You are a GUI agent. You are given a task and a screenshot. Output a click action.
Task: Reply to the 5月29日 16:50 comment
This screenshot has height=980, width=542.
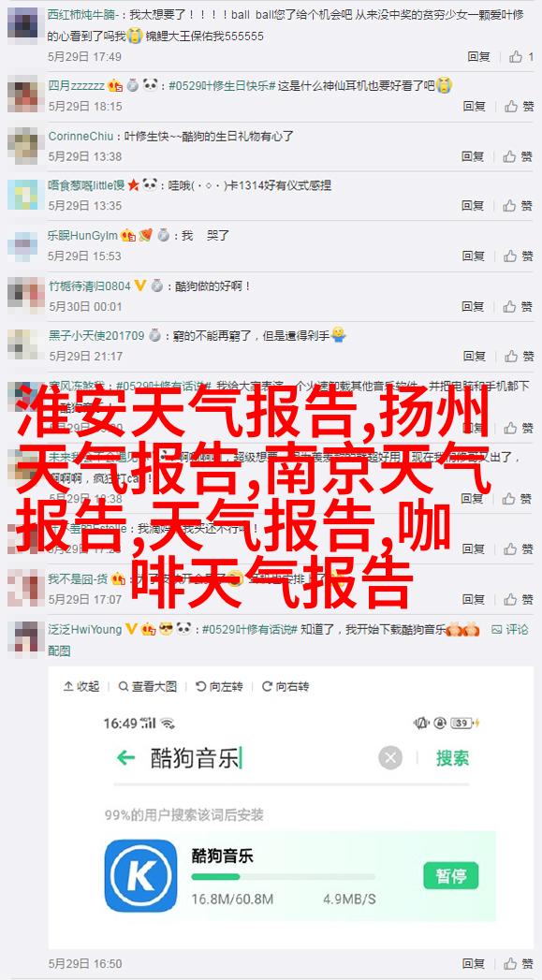point(474,964)
